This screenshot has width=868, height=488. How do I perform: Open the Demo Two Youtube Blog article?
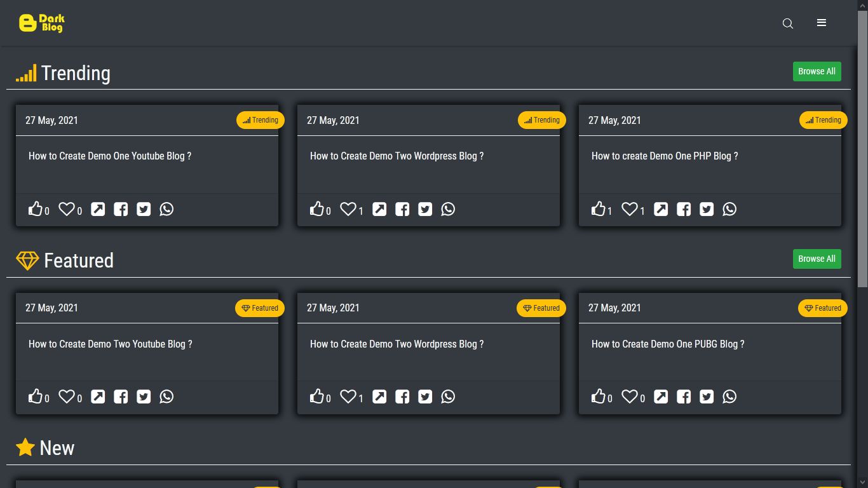[111, 344]
